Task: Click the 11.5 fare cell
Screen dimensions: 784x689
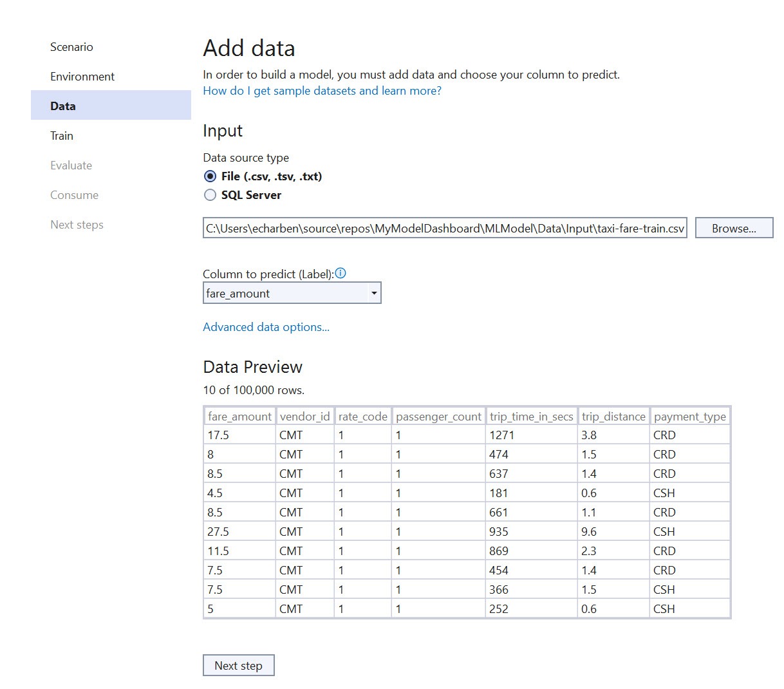Action: coord(239,551)
